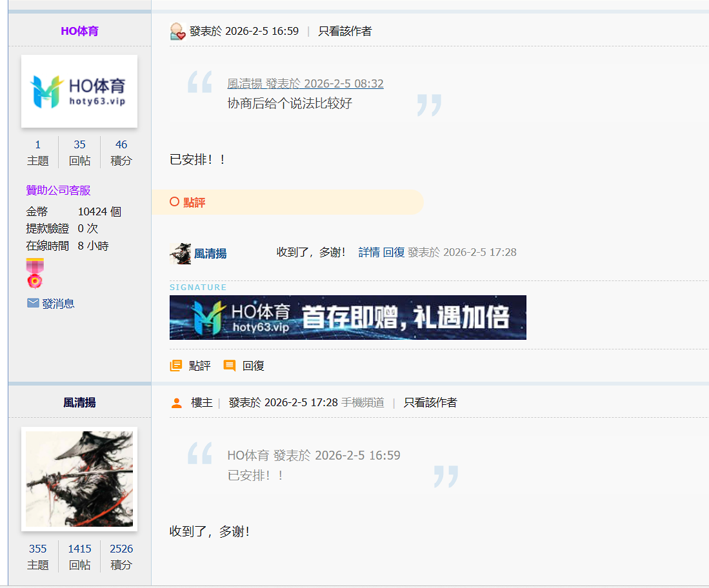Filter by 只看該作者 on 風清揚 post

[x=430, y=402]
